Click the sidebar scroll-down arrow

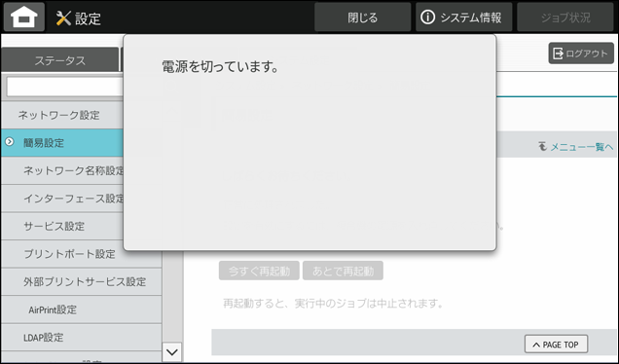coord(172,351)
